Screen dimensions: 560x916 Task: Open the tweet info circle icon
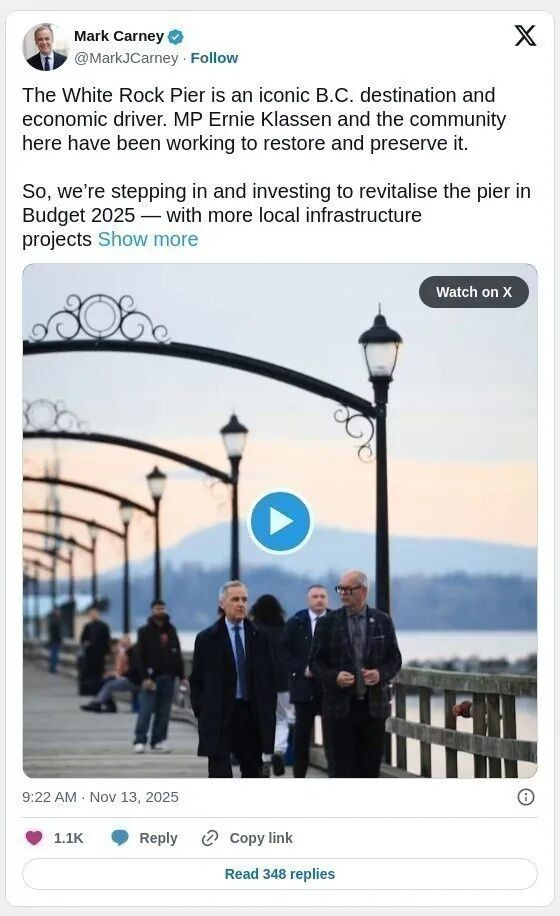pyautogui.click(x=526, y=797)
